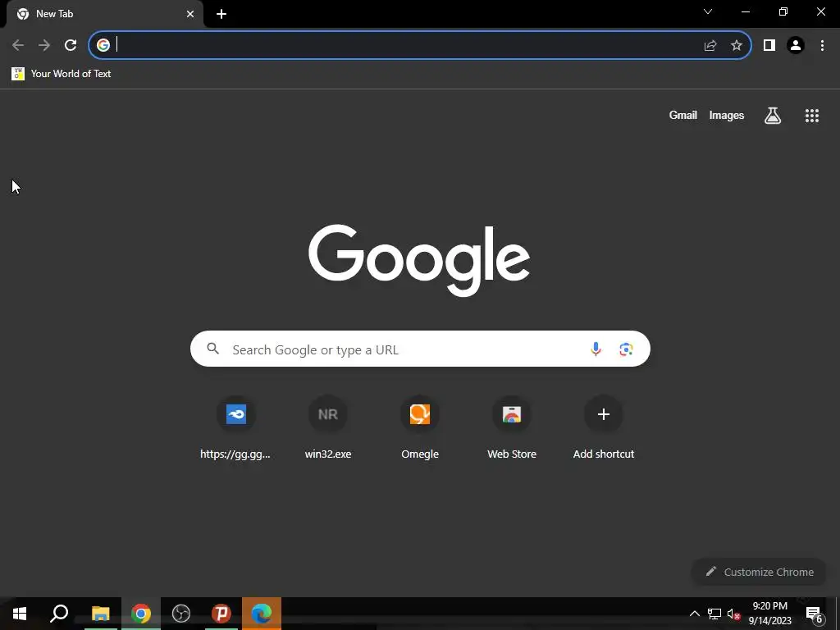Click the magnifier icon in search box
The image size is (840, 630).
point(213,349)
